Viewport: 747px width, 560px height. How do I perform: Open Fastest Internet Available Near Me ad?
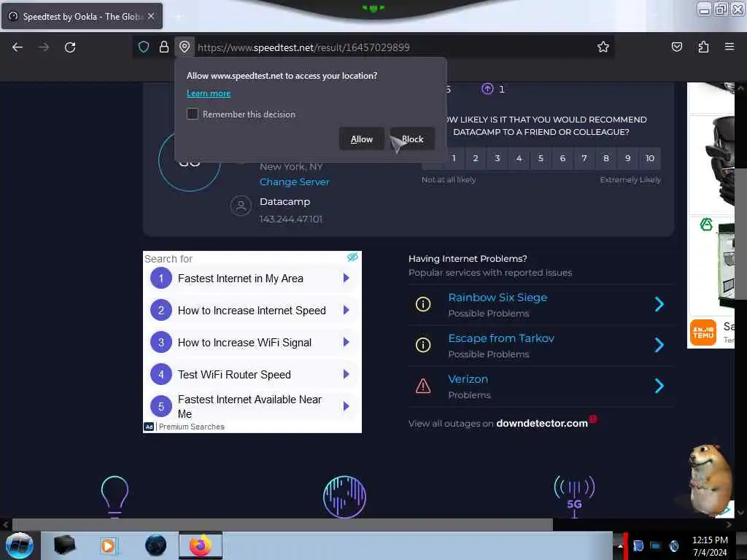point(252,406)
